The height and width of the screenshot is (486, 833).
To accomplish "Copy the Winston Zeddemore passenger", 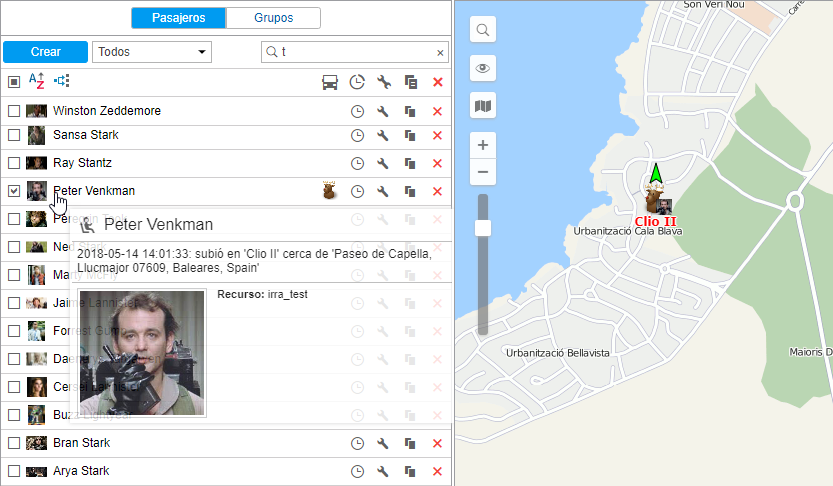I will tap(410, 112).
